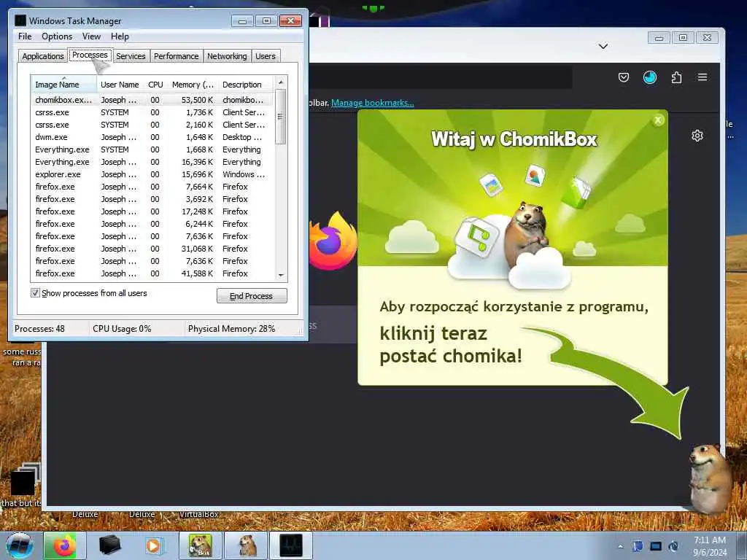Select csrss.exe row using 2,160 K

(x=153, y=125)
